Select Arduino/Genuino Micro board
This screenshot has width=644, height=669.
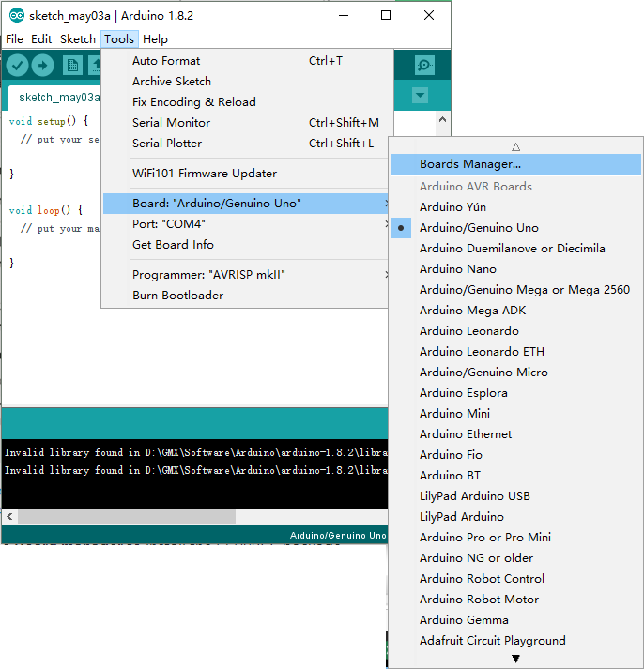515,373
